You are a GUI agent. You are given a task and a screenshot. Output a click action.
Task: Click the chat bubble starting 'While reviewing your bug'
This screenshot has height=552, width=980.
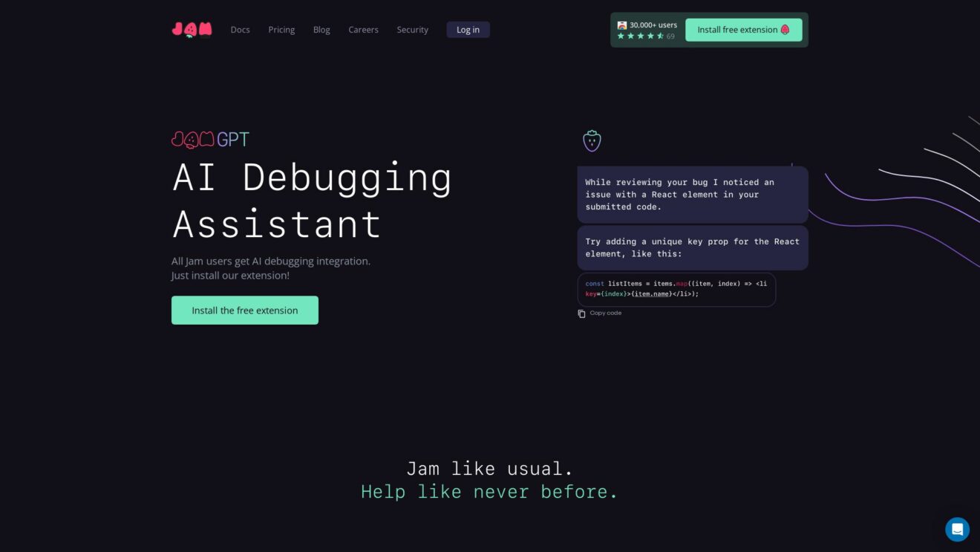692,195
